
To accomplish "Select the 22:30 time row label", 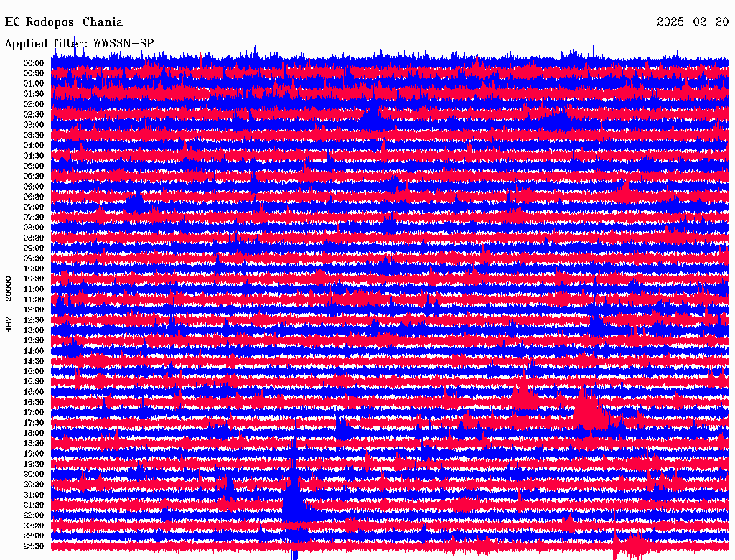I will [x=34, y=526].
